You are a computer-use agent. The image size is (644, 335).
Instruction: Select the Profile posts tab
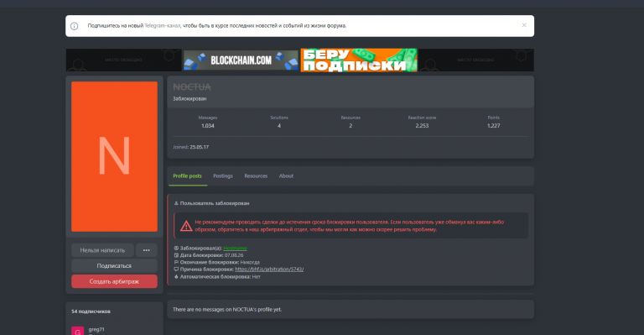187,176
